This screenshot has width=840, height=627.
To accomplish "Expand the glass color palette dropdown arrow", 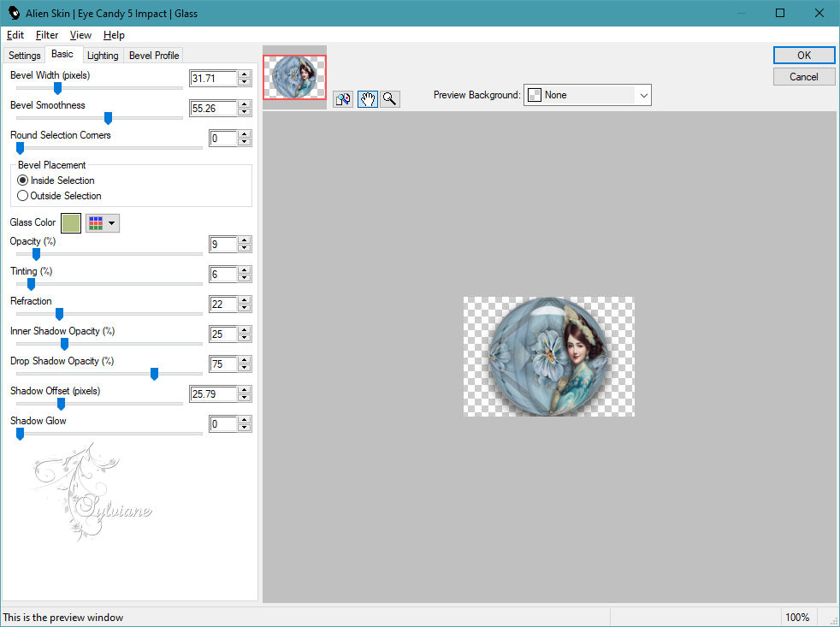I will (112, 223).
